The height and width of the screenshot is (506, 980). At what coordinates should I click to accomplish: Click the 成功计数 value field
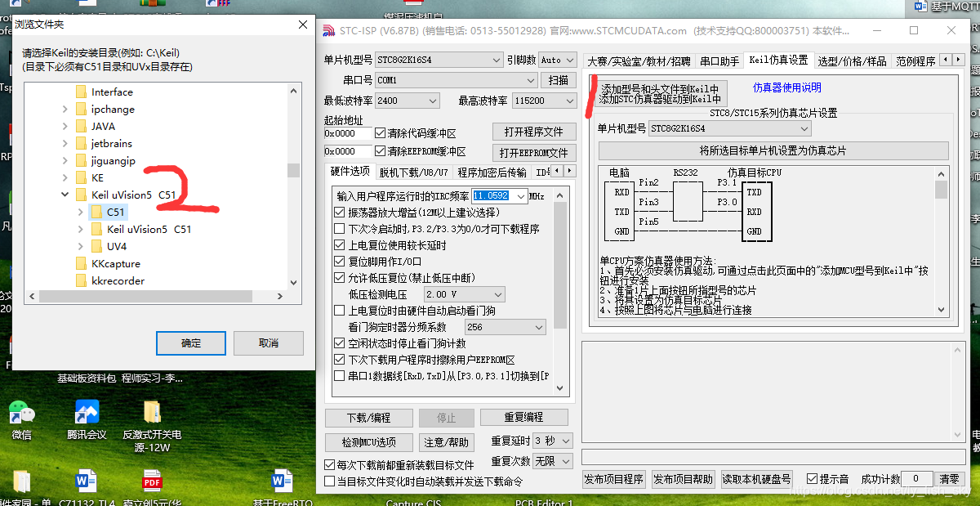(917, 479)
